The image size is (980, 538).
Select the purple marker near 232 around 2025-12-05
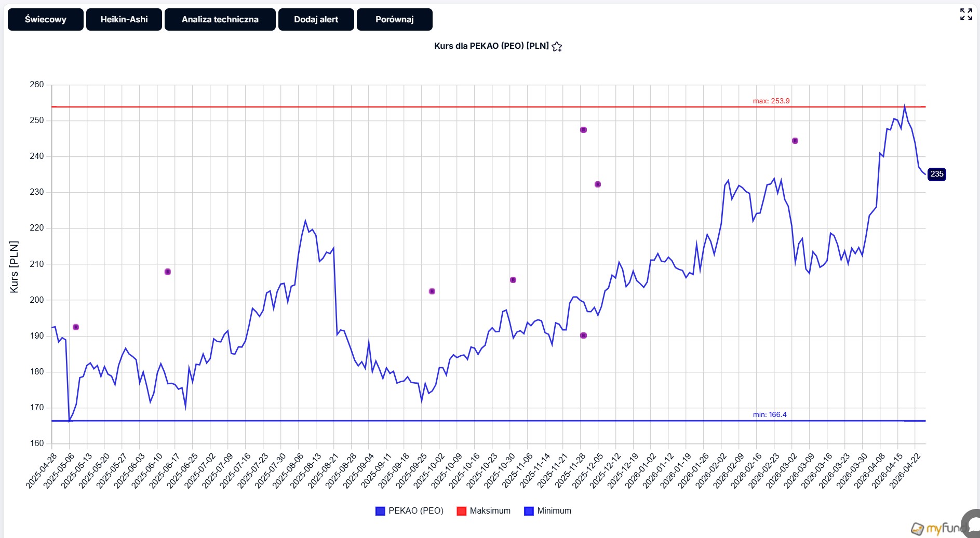598,184
